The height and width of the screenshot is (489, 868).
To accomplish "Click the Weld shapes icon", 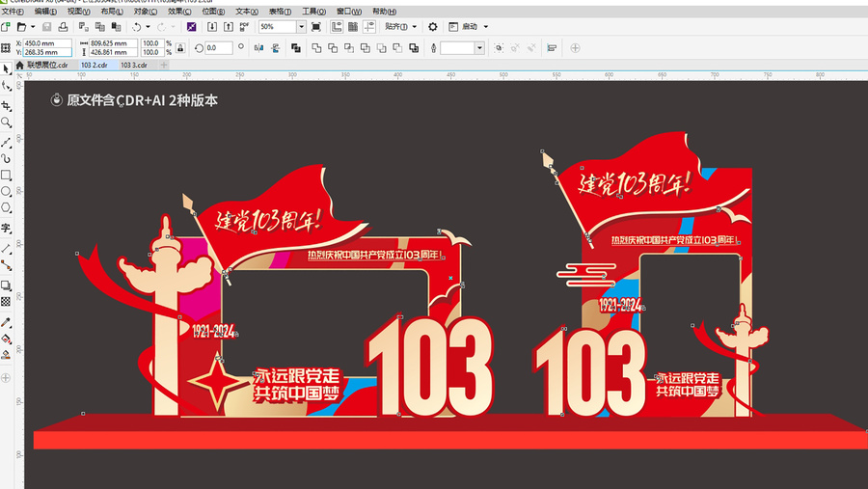I will 316,48.
